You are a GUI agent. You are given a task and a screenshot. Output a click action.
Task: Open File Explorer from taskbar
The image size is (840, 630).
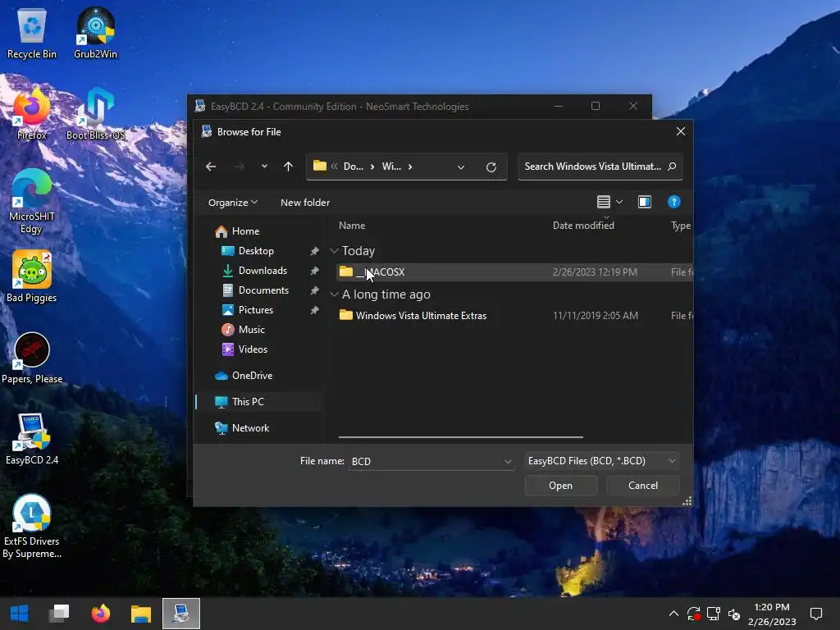pyautogui.click(x=141, y=614)
